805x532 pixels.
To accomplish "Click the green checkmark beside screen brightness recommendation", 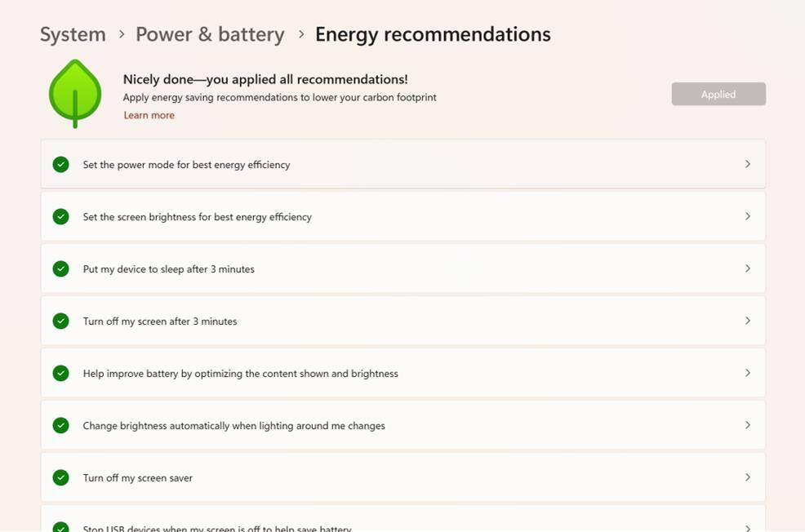I will point(60,217).
